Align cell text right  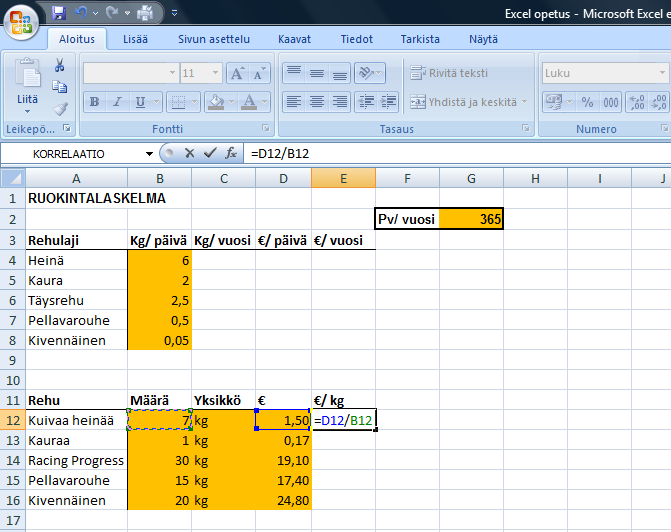tap(340, 102)
